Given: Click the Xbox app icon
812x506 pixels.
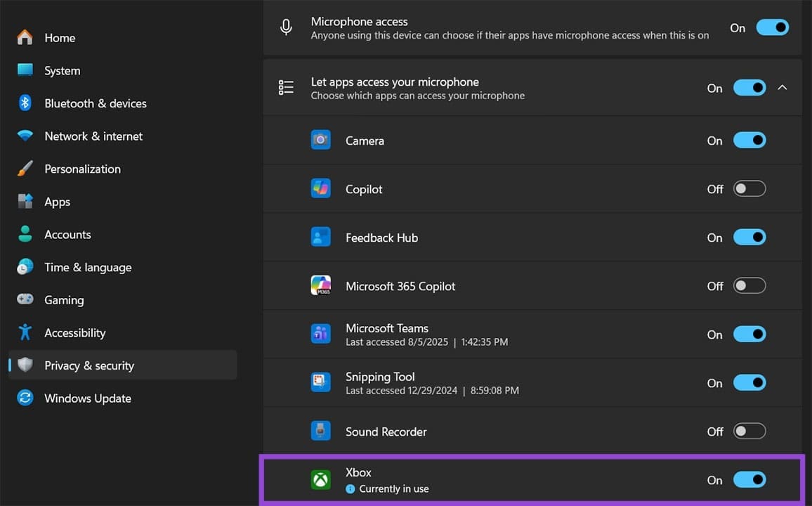Looking at the screenshot, I should point(321,479).
